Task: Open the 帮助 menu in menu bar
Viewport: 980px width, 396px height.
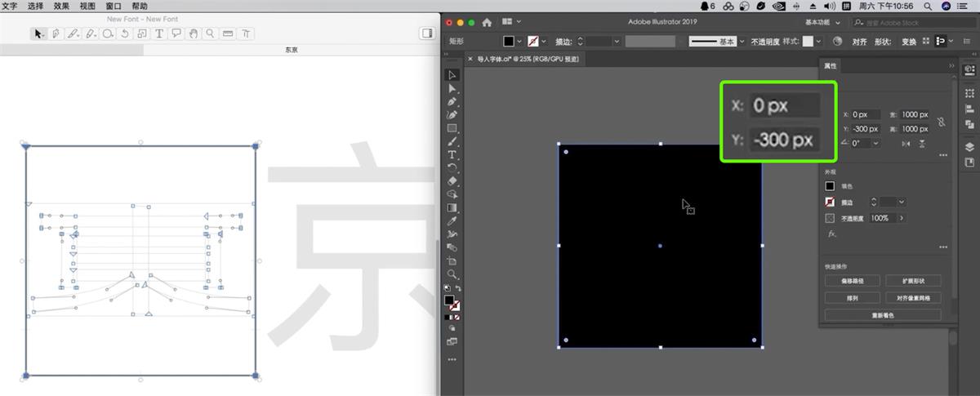Action: pyautogui.click(x=140, y=6)
